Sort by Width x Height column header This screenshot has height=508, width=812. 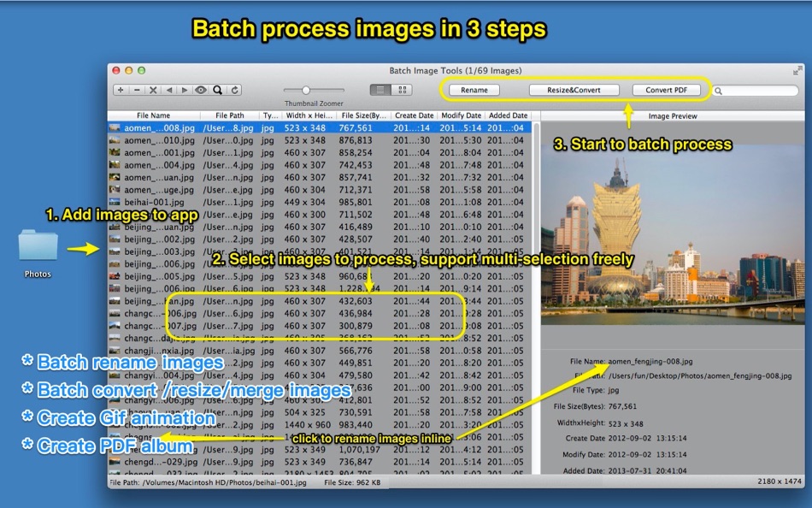pos(309,115)
